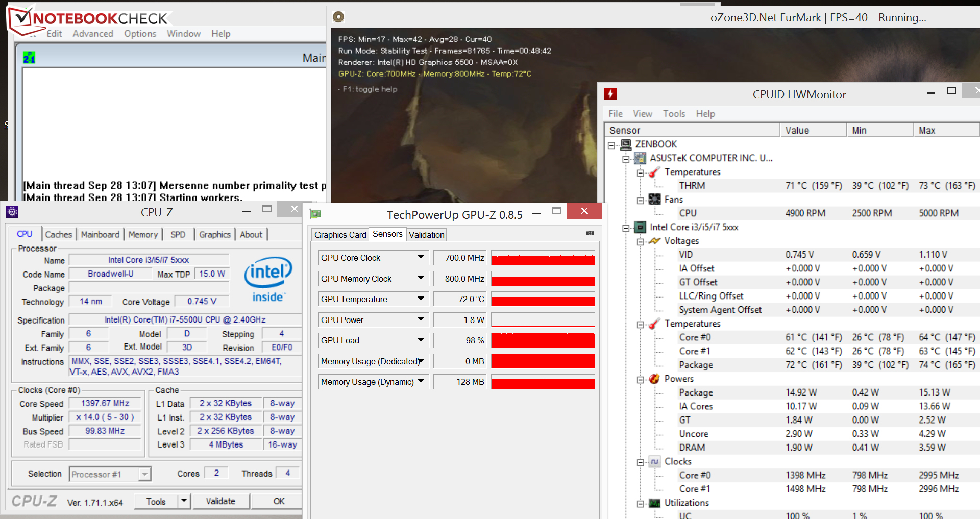The image size is (980, 519).
Task: Click the Intel inside logo in CPU-Z
Action: click(x=268, y=279)
